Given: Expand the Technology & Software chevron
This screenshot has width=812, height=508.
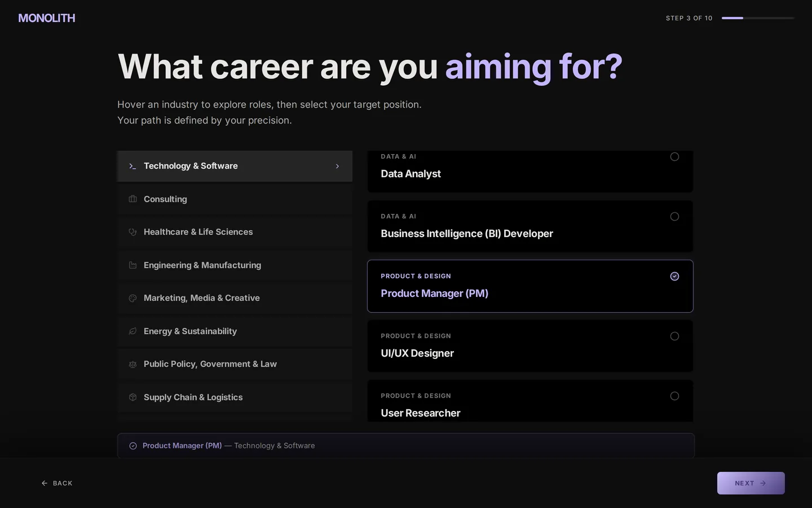Looking at the screenshot, I should (337, 166).
